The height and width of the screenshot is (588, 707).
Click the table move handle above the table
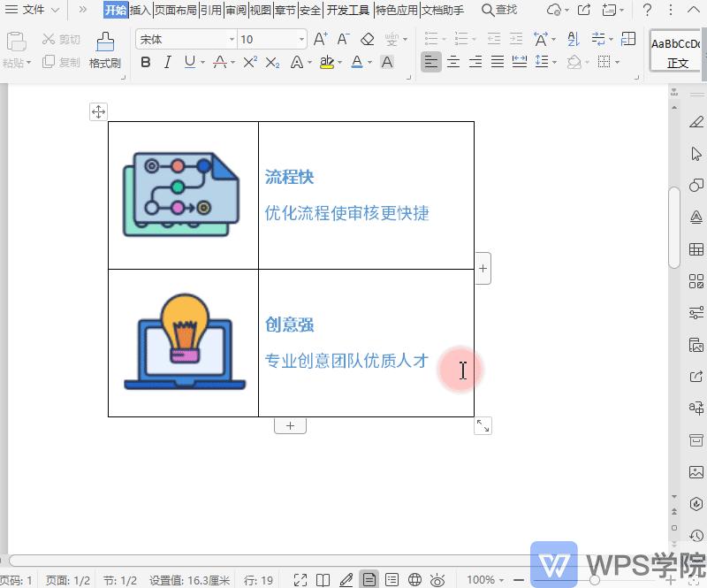pos(98,111)
